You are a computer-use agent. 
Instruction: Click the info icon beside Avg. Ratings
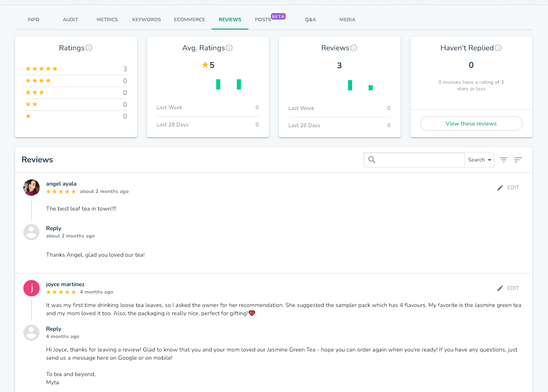pos(229,48)
